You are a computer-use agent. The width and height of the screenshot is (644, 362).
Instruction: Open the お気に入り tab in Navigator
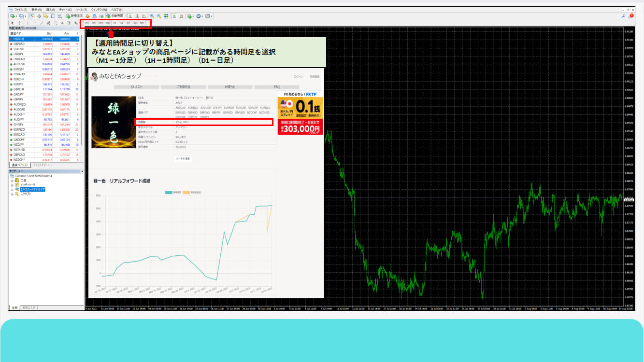pyautogui.click(x=29, y=307)
